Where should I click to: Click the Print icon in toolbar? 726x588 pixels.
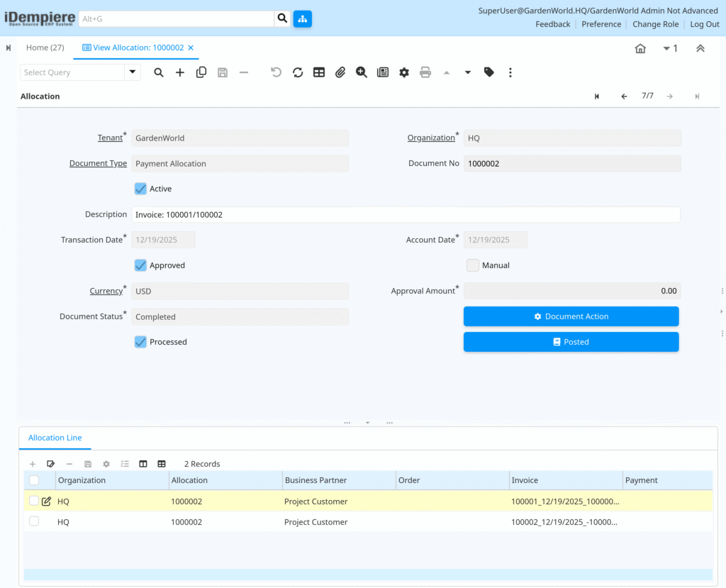tap(425, 72)
